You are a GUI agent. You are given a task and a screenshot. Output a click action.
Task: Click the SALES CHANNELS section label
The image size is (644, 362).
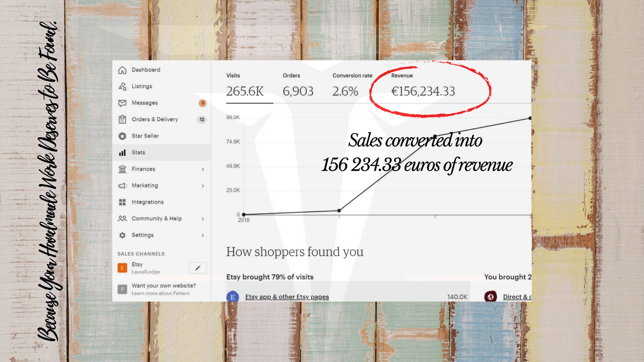[x=141, y=254]
